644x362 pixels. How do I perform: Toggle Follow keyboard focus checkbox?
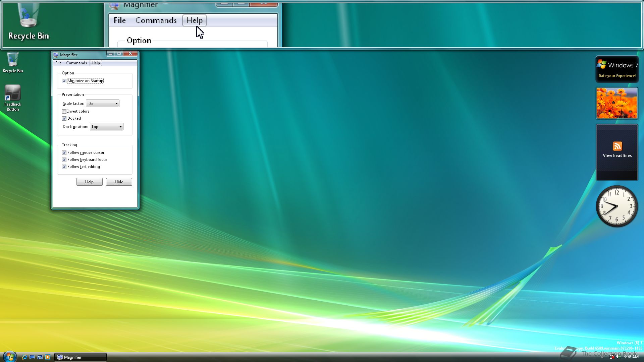[x=64, y=160]
